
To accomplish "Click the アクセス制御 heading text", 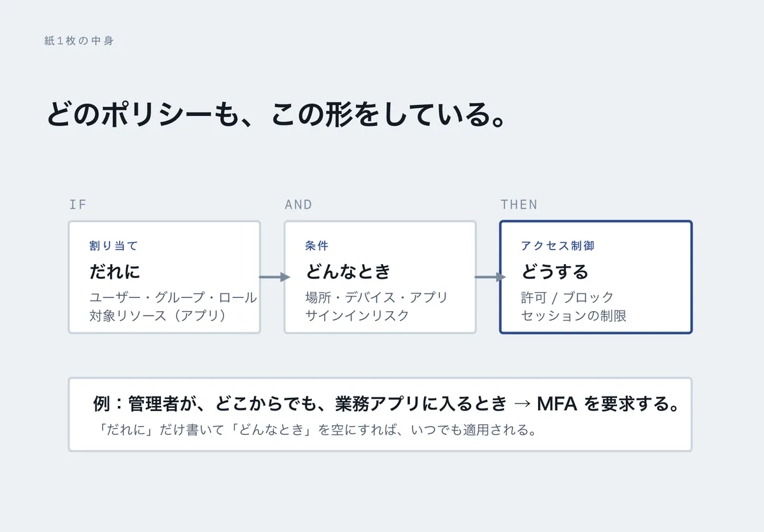I will coord(558,246).
